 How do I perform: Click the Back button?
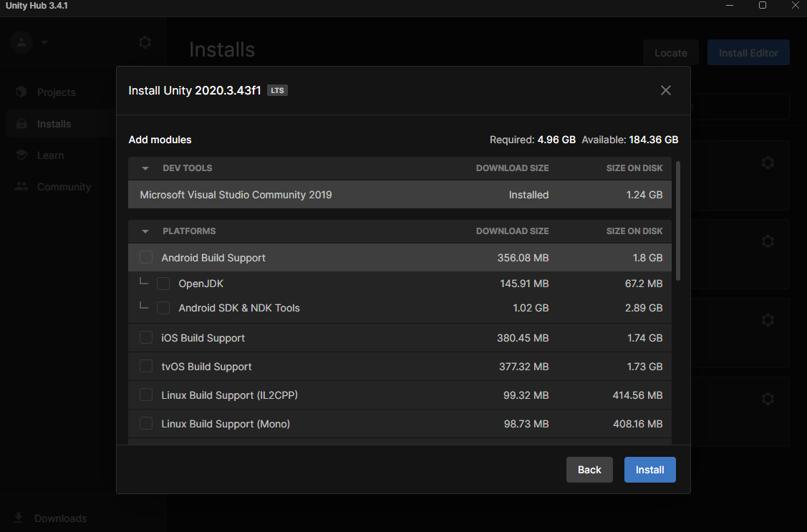589,470
